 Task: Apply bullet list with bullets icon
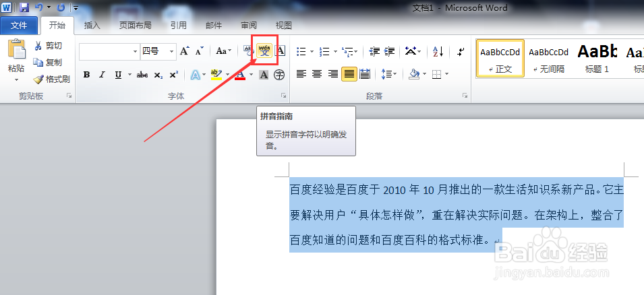pos(301,51)
